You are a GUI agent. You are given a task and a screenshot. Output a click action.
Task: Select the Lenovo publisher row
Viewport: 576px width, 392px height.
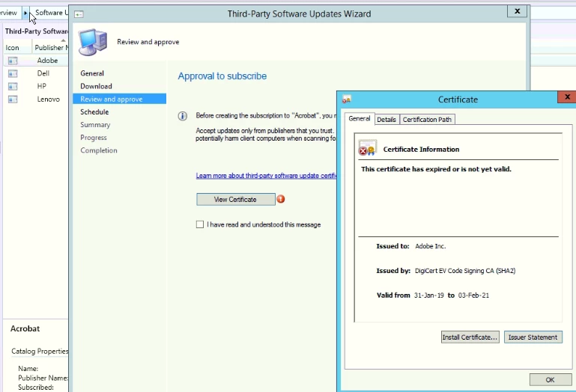tap(36, 99)
